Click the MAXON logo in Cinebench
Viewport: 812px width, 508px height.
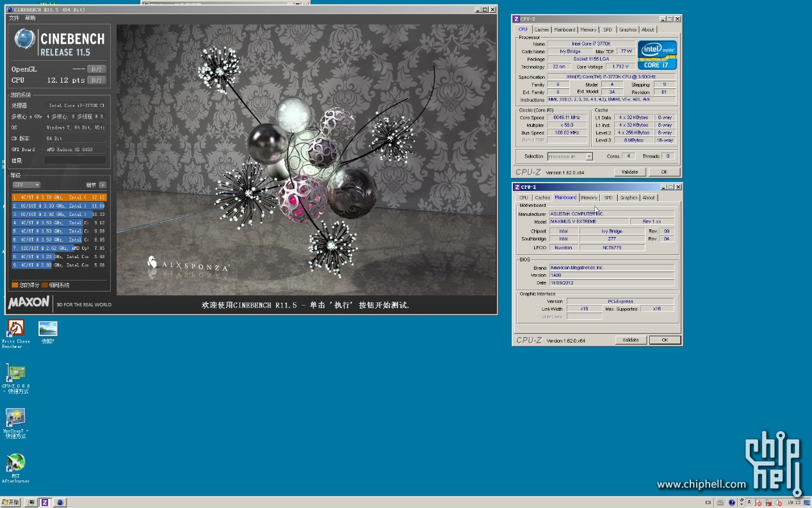coord(29,302)
